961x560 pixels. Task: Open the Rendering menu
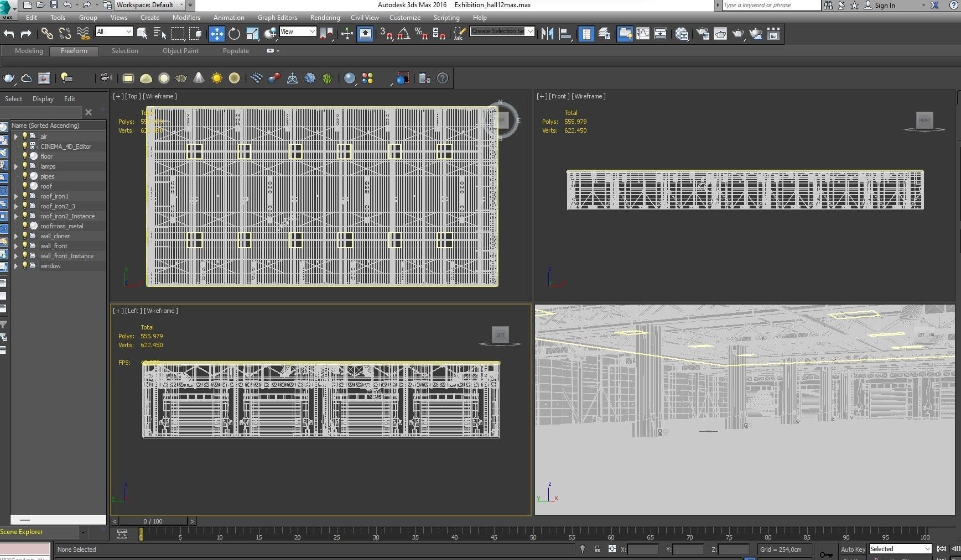tap(325, 18)
